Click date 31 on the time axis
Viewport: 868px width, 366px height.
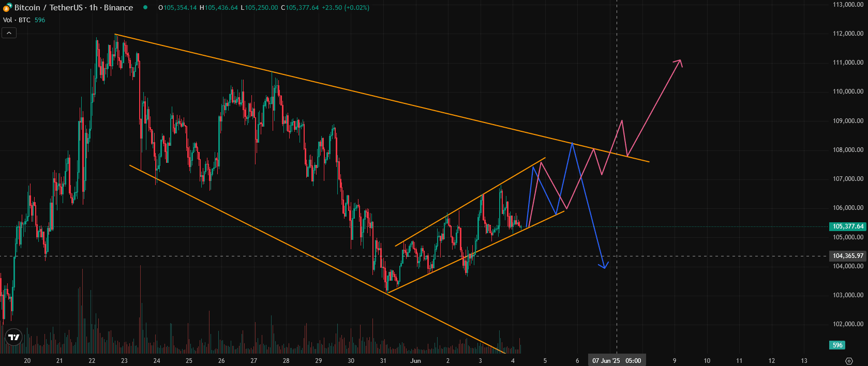pos(383,361)
